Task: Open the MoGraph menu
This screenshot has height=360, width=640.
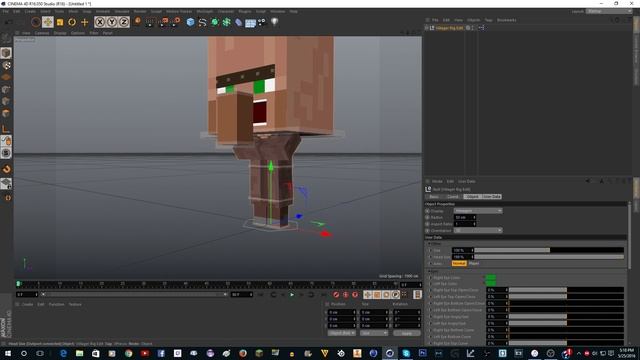Action: click(x=204, y=11)
